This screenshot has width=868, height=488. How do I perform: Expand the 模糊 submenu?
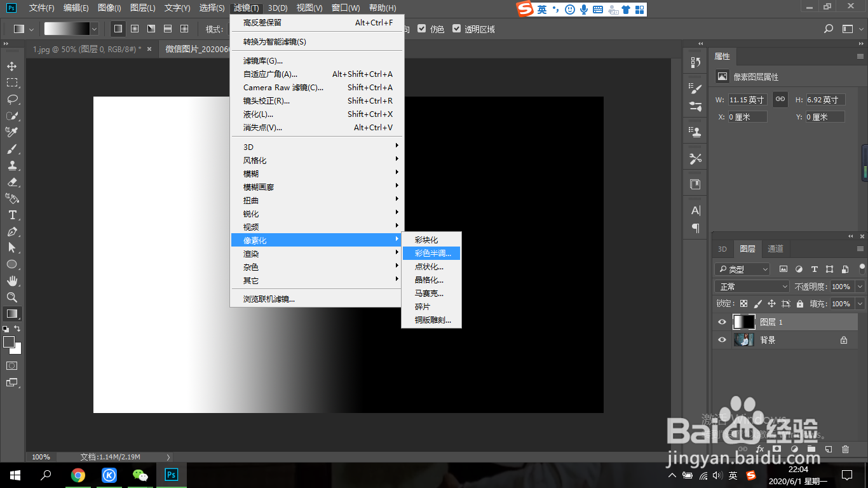click(316, 173)
